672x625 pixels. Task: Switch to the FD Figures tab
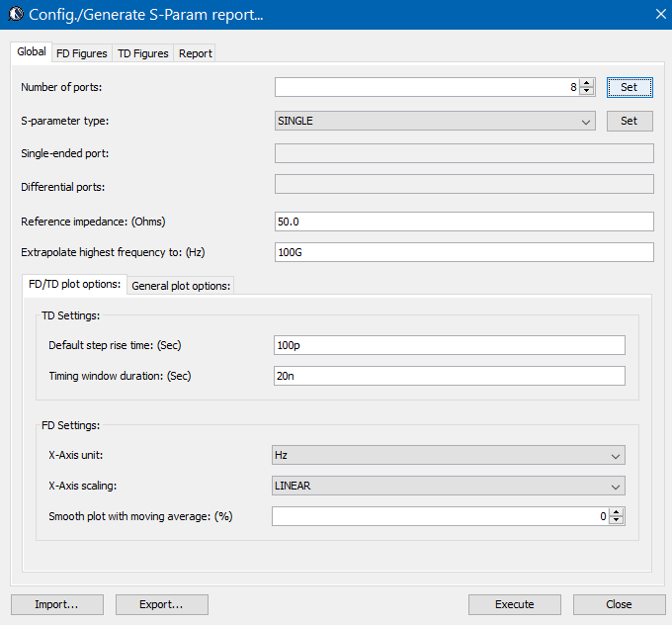pos(83,53)
